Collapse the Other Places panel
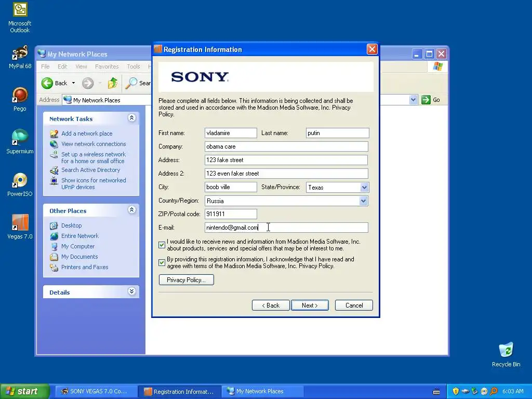532x399 pixels. point(131,210)
